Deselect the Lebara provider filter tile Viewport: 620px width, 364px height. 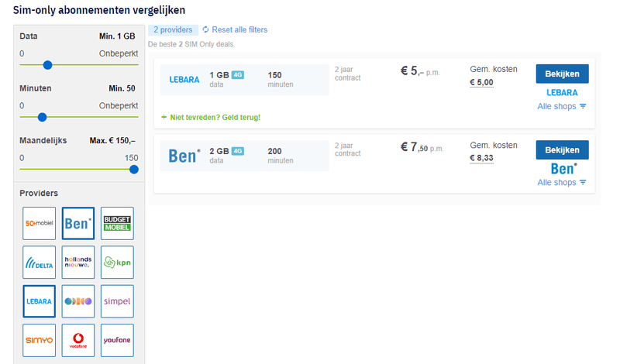tap(40, 301)
